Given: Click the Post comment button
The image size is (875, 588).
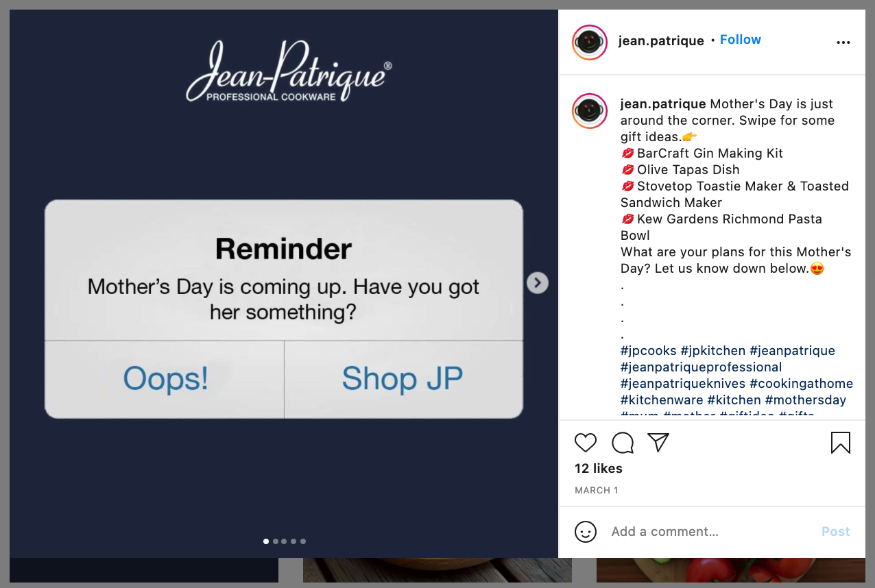Looking at the screenshot, I should 836,532.
